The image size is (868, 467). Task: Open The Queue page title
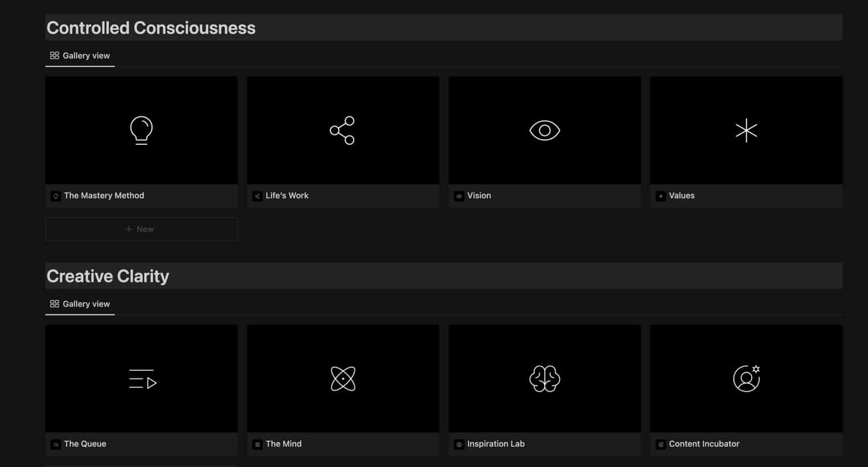point(85,444)
